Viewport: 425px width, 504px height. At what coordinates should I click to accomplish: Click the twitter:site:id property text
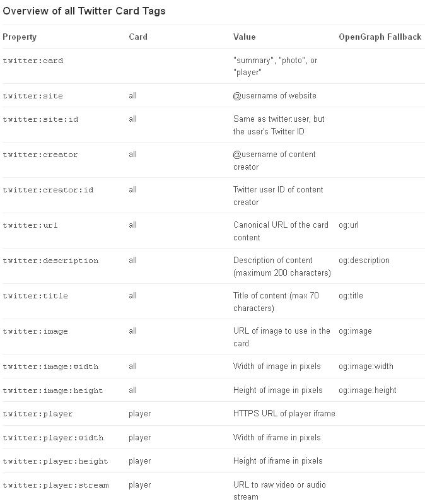coord(40,119)
